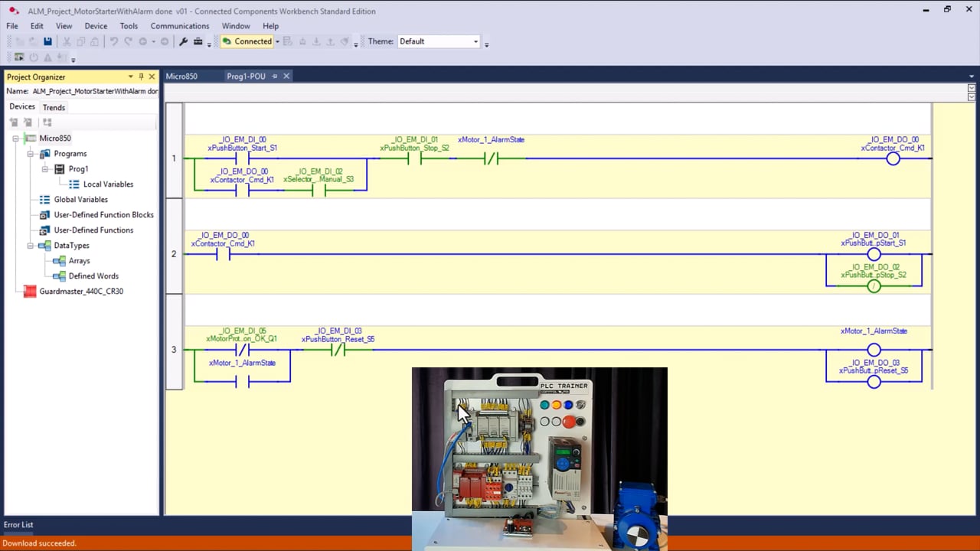
Task: Click the xPushButton_Stop_S2 contact
Action: tap(415, 158)
